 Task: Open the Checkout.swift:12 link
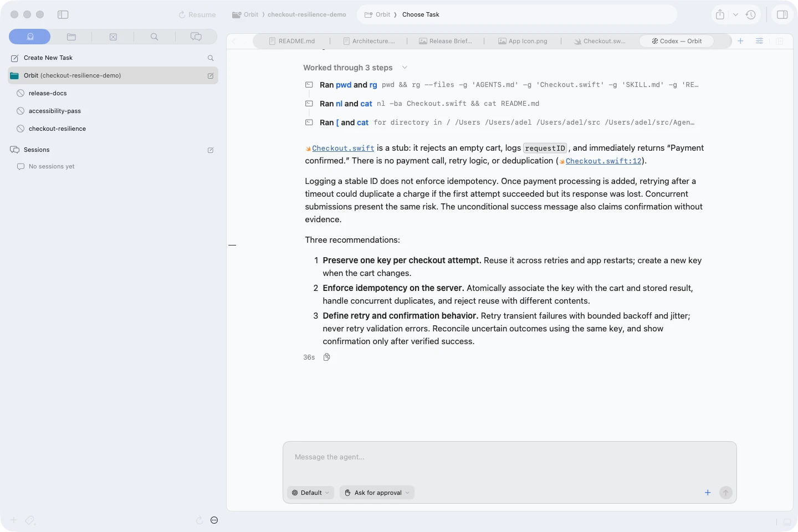603,161
